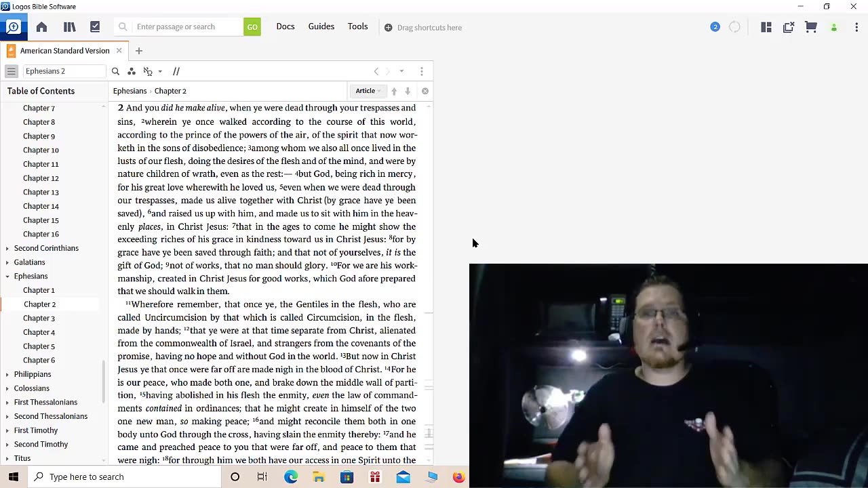Go forward with the history arrow
This screenshot has height=488, width=868.
[388, 71]
